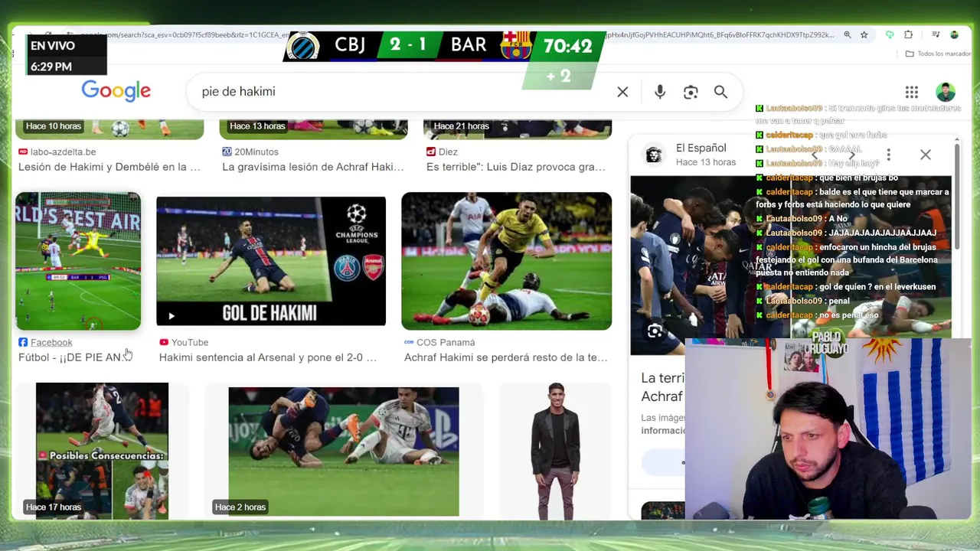
Task: Open Lesión de Hakimi y Dembélé link
Action: point(109,167)
